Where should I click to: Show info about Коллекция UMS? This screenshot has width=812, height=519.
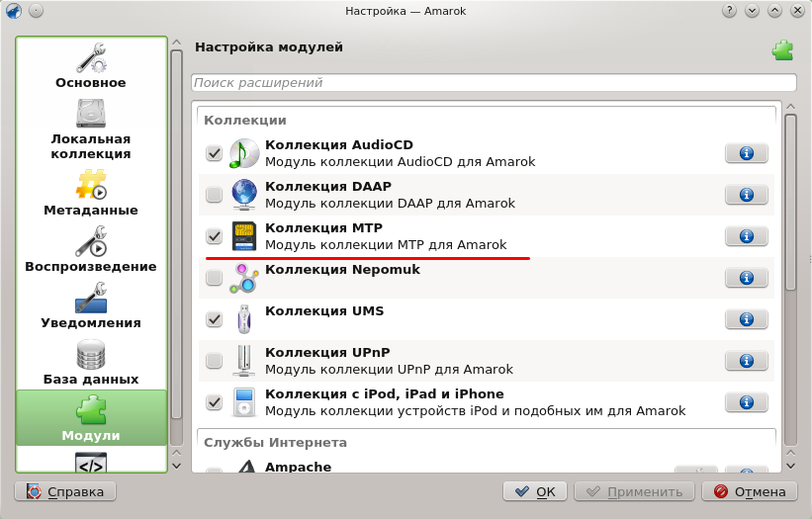pos(747,319)
